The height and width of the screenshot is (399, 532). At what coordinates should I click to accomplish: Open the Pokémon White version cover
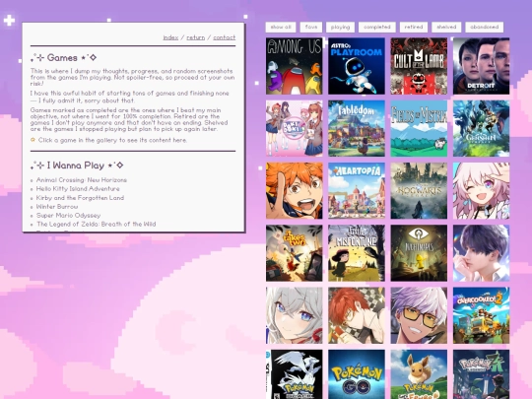coord(295,374)
